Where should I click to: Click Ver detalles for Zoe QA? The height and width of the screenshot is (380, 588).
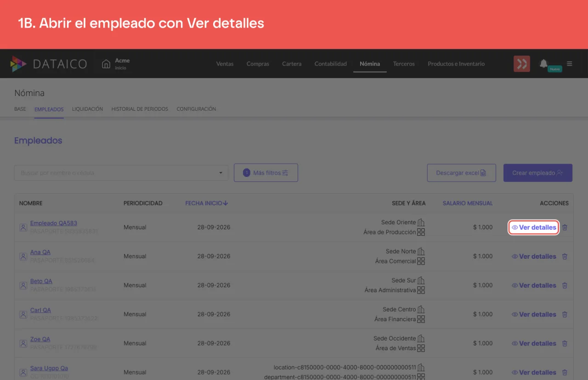[x=534, y=343]
